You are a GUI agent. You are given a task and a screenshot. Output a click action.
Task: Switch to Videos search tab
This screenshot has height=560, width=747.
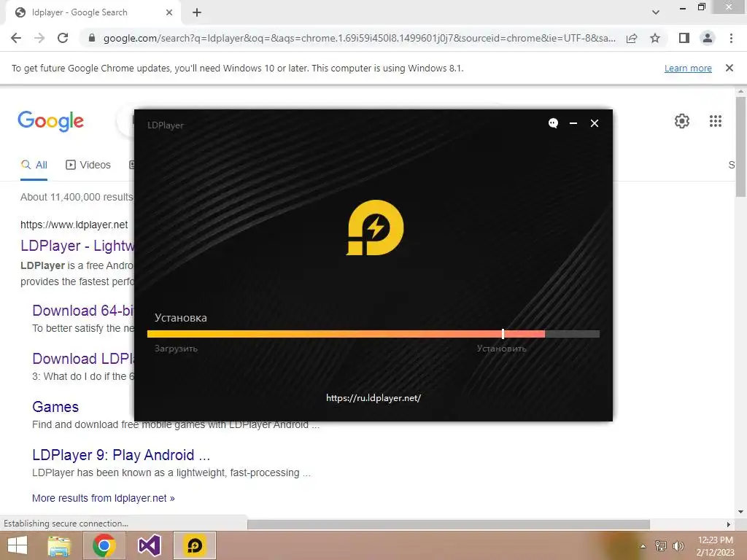pyautogui.click(x=88, y=165)
